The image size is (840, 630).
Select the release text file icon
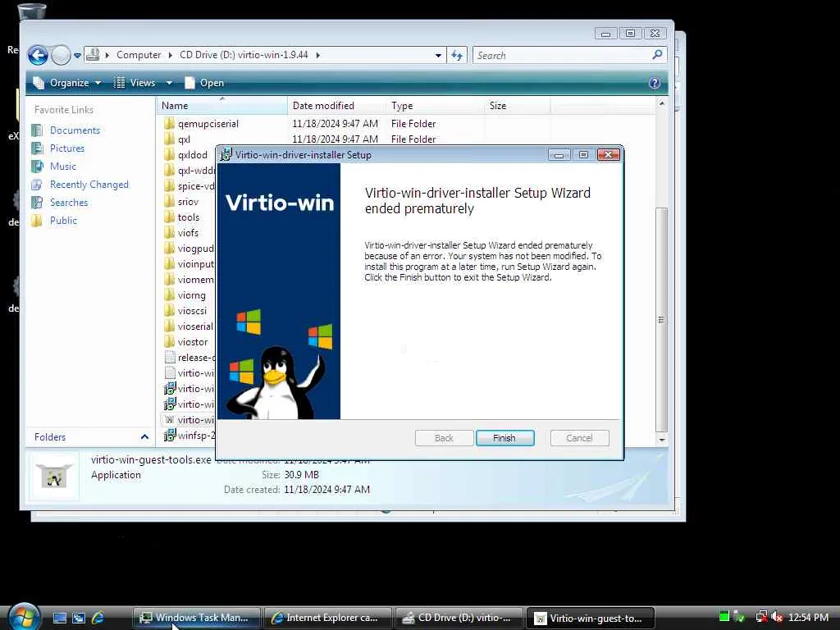click(170, 358)
